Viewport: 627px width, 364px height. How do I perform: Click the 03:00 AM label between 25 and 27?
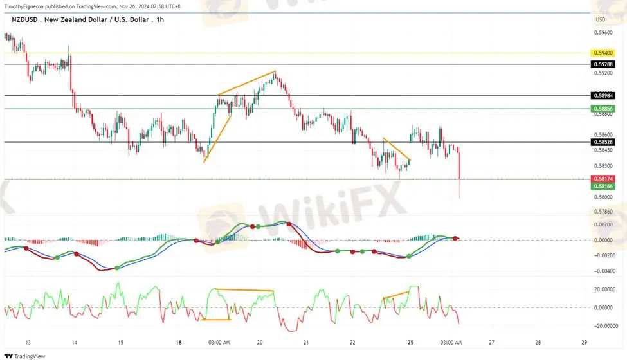coord(451,342)
